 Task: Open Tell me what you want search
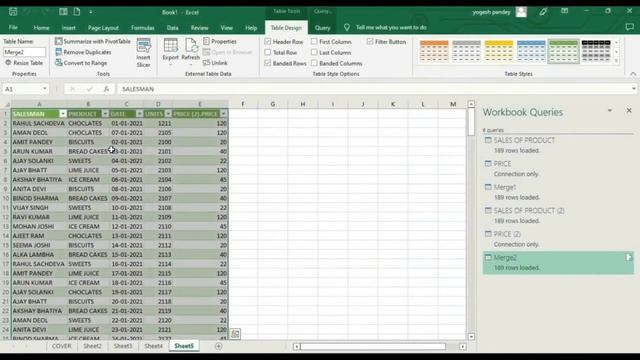[x=386, y=27]
